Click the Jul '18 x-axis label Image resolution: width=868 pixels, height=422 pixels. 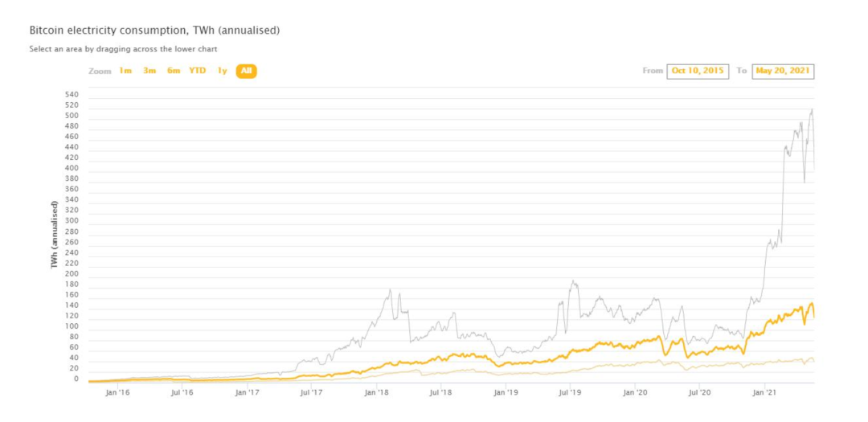coord(441,392)
